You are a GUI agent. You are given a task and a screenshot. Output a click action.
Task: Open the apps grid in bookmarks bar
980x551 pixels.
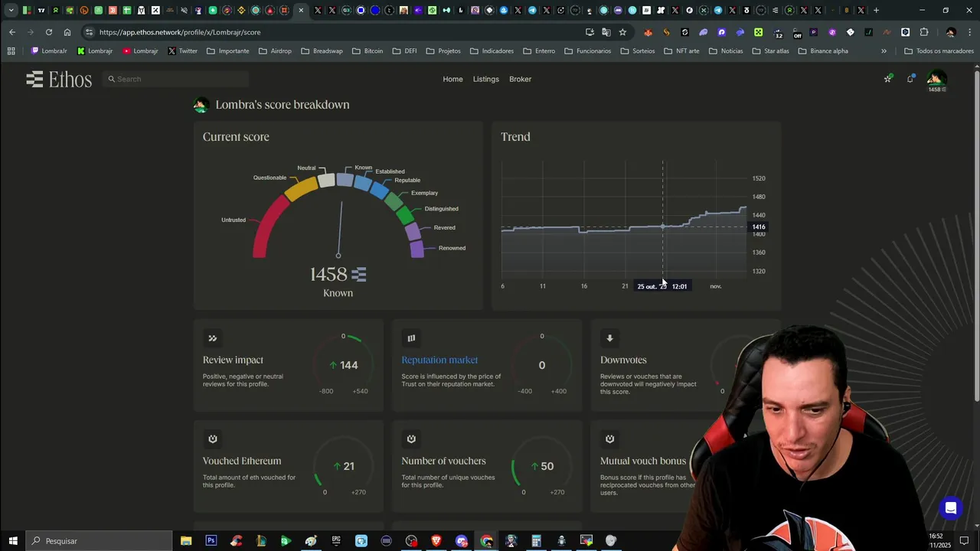pos(11,51)
